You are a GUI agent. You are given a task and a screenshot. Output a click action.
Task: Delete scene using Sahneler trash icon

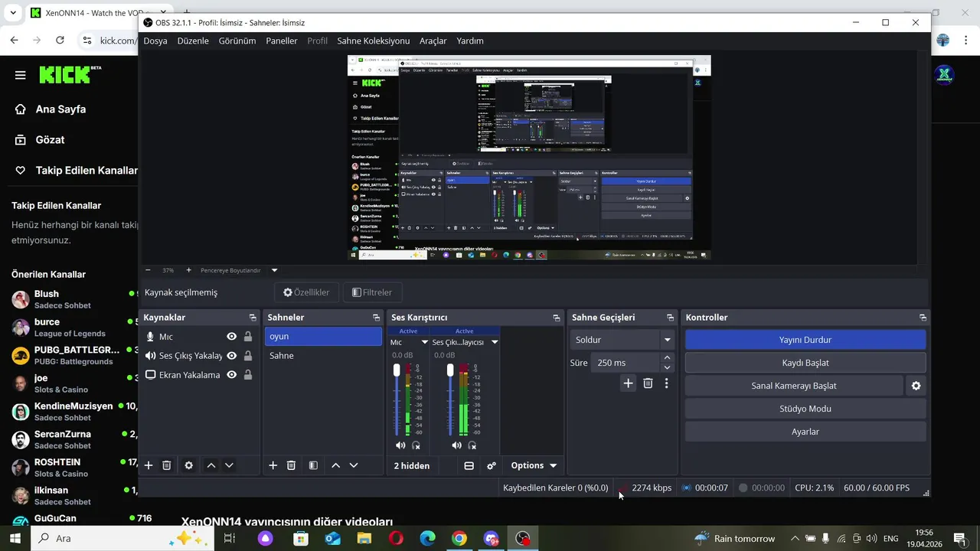coord(291,465)
